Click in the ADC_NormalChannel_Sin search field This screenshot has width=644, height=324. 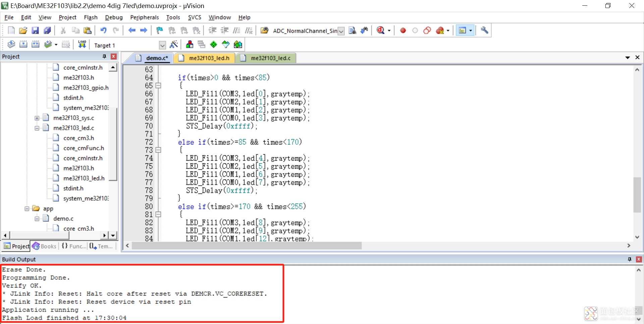pyautogui.click(x=305, y=31)
